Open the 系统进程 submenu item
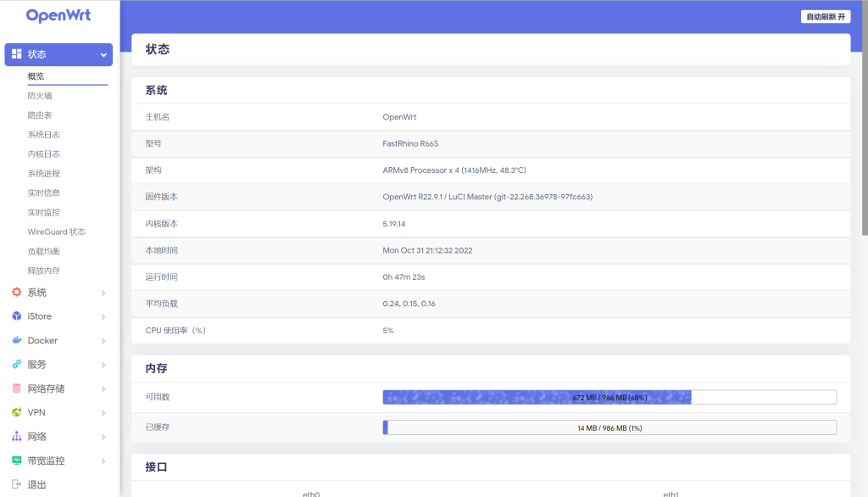 click(x=44, y=173)
